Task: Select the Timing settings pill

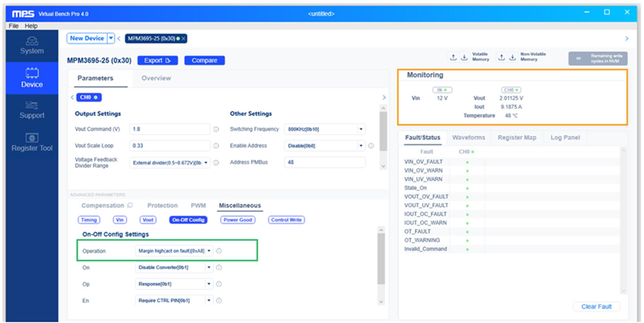Action: pyautogui.click(x=89, y=220)
